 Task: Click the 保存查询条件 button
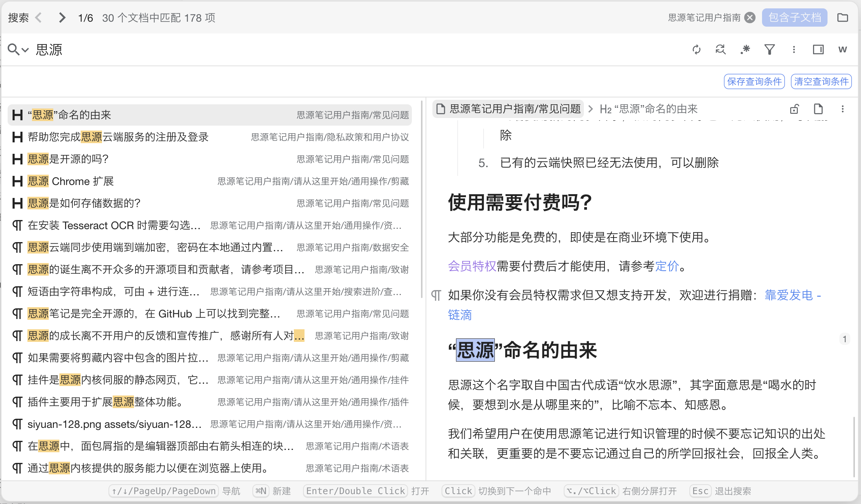[x=754, y=81]
